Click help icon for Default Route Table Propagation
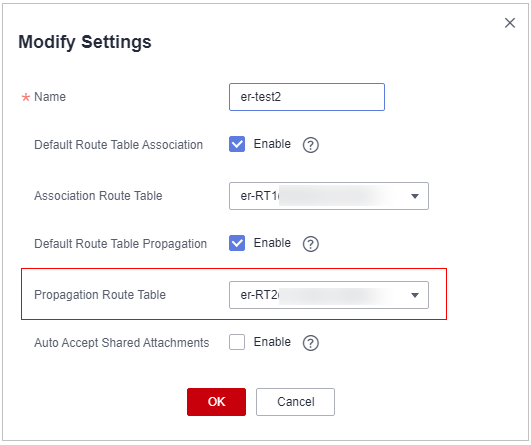531x445 pixels. 311,244
